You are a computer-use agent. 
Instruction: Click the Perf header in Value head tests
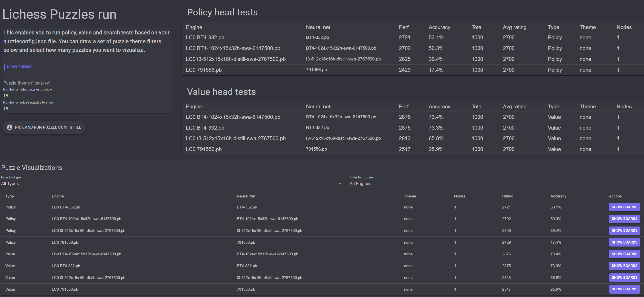(x=404, y=106)
